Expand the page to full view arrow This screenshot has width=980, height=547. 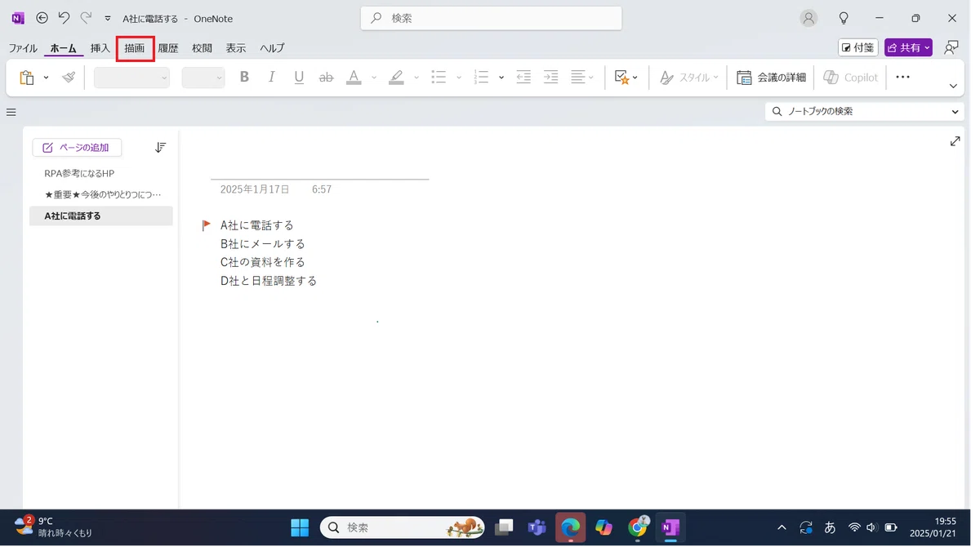click(x=955, y=141)
